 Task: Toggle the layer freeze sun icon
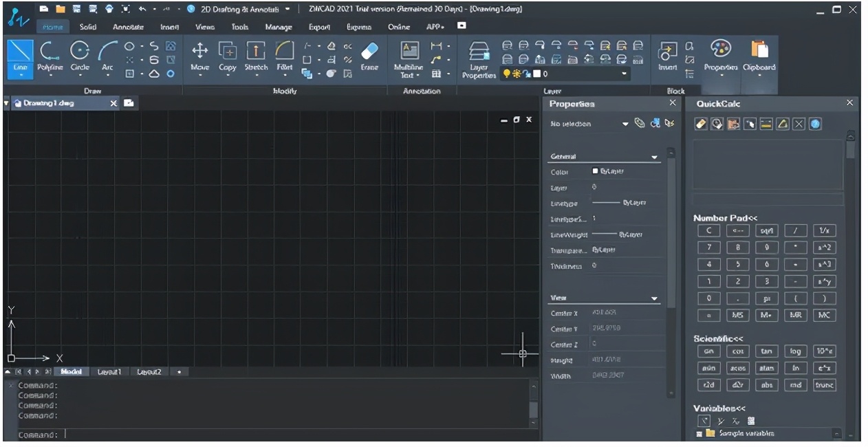516,74
